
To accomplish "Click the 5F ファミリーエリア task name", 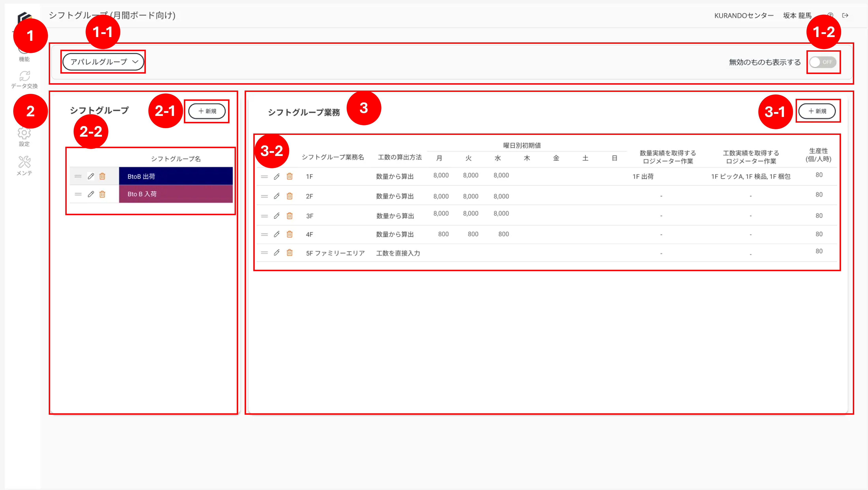I will (x=335, y=253).
